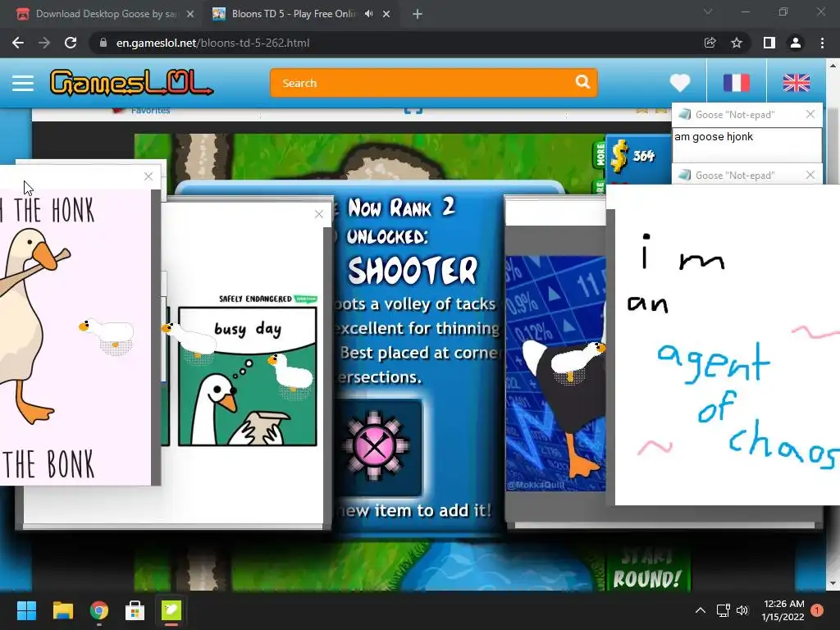Click the search magnifier icon

pyautogui.click(x=582, y=82)
